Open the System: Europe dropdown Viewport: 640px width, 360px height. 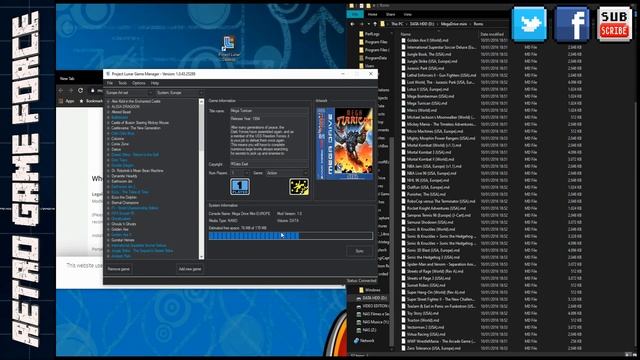tap(180, 93)
